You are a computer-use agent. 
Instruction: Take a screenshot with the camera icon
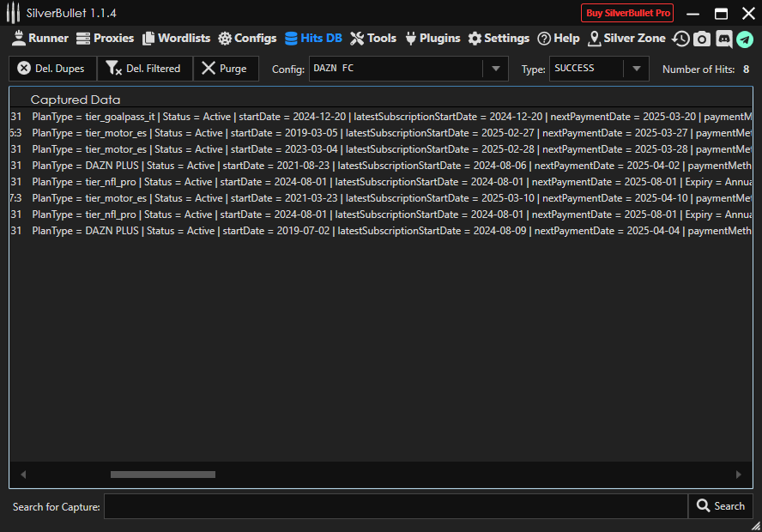[702, 39]
